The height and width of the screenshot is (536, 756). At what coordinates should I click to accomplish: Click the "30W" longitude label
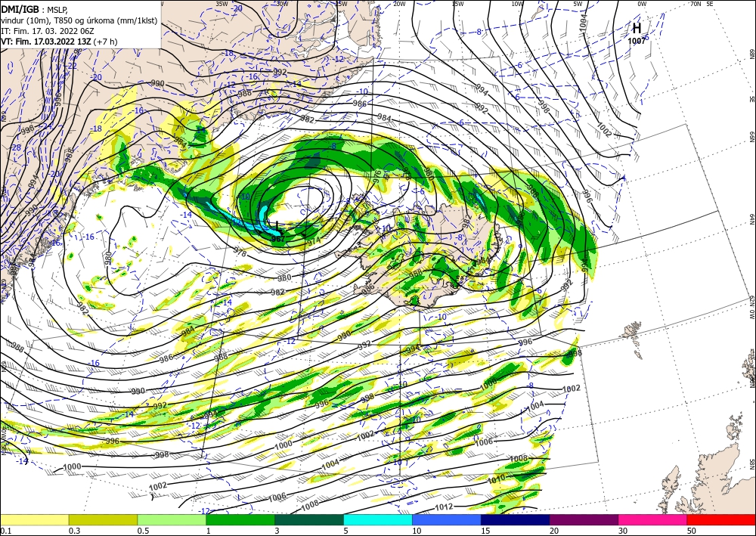pyautogui.click(x=282, y=3)
